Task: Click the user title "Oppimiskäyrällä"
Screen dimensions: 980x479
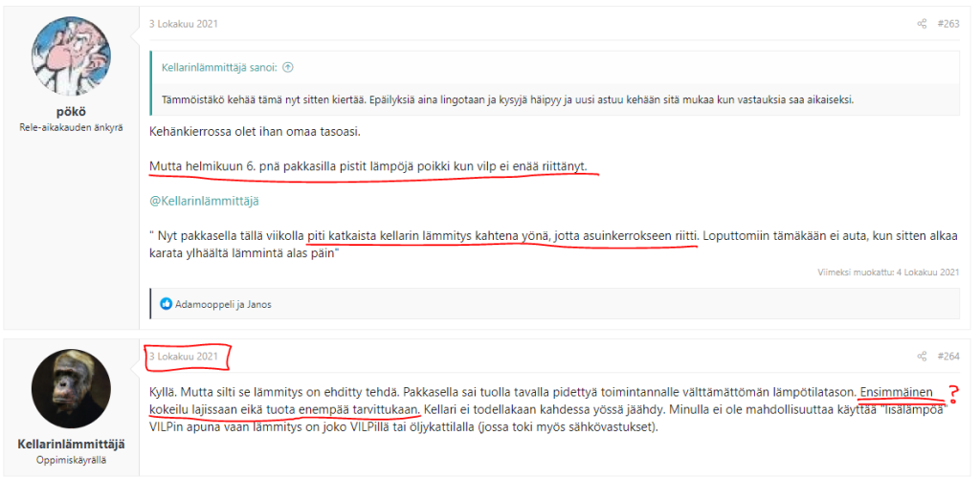Action: pyautogui.click(x=72, y=460)
